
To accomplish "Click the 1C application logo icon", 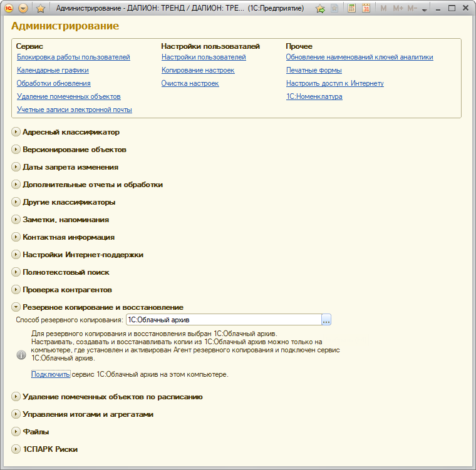I will tap(9, 8).
